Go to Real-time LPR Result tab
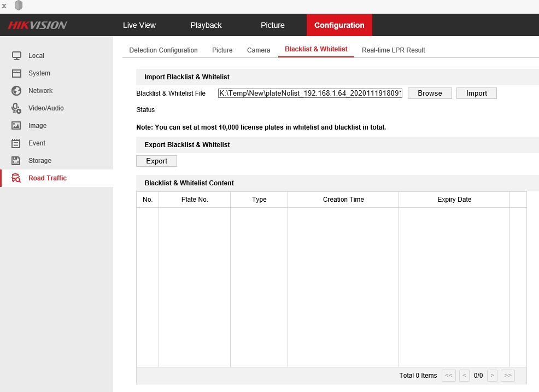Screen dimensions: 539x392 pos(394,50)
